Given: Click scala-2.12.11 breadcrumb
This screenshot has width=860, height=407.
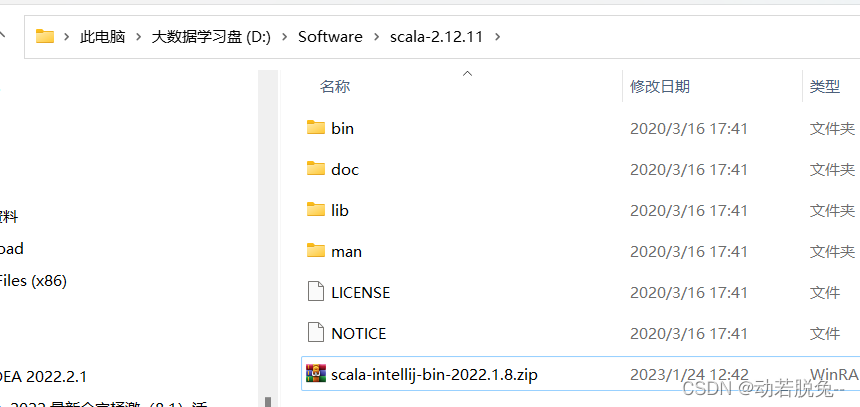Looking at the screenshot, I should pos(437,37).
